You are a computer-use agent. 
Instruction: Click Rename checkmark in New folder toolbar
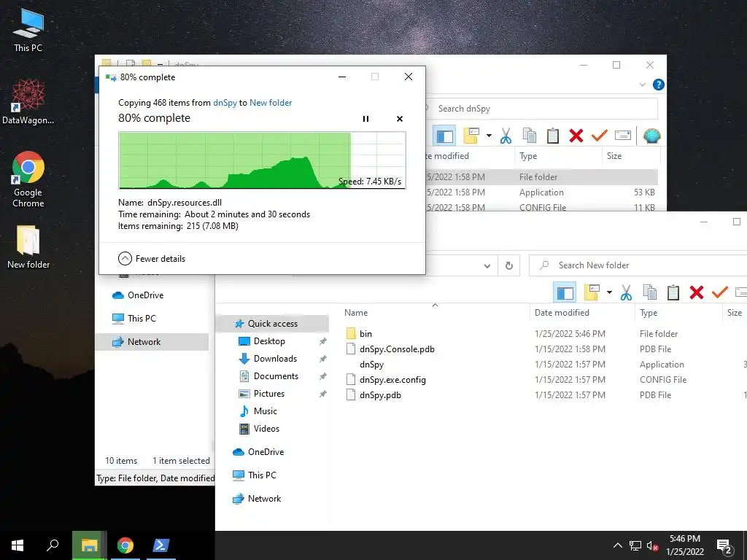(x=720, y=293)
